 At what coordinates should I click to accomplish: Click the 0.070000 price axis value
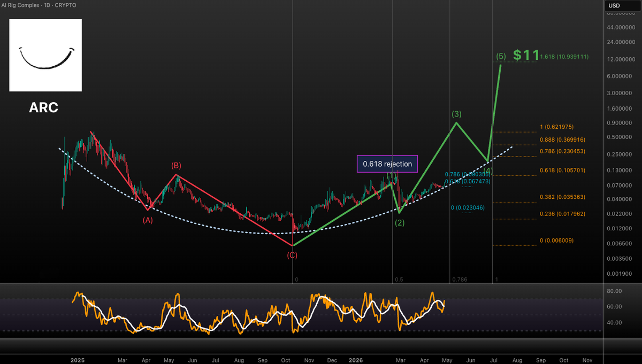coord(620,185)
